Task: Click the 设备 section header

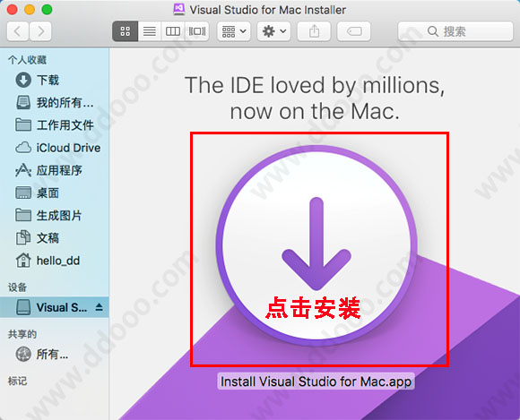Action: (18, 287)
